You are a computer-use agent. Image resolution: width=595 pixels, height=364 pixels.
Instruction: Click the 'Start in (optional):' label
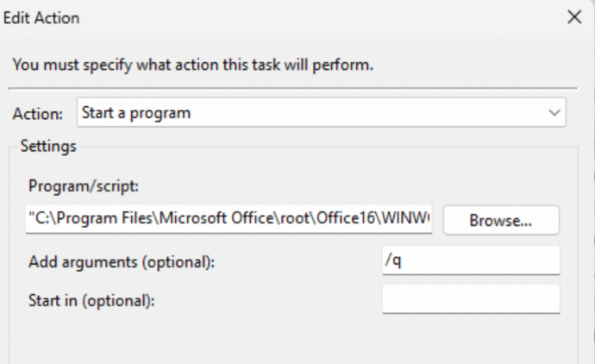pyautogui.click(x=91, y=301)
